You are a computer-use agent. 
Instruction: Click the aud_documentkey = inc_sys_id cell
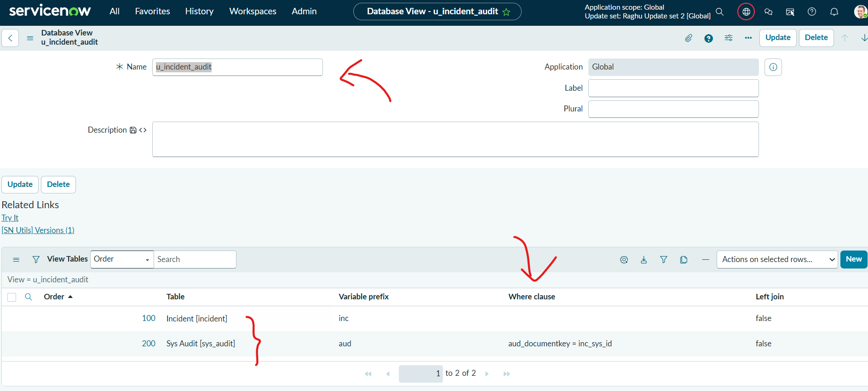click(x=560, y=344)
